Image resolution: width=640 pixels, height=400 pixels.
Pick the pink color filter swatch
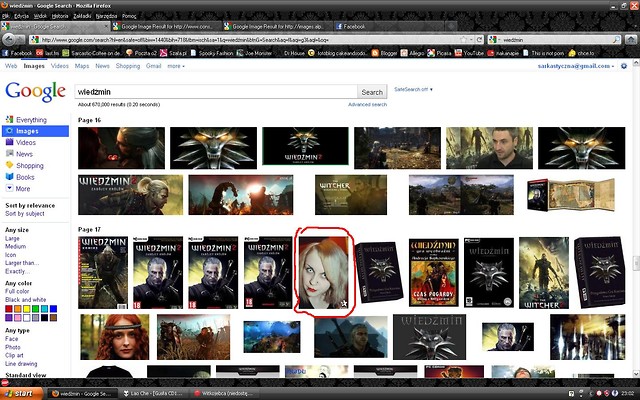(x=18, y=318)
